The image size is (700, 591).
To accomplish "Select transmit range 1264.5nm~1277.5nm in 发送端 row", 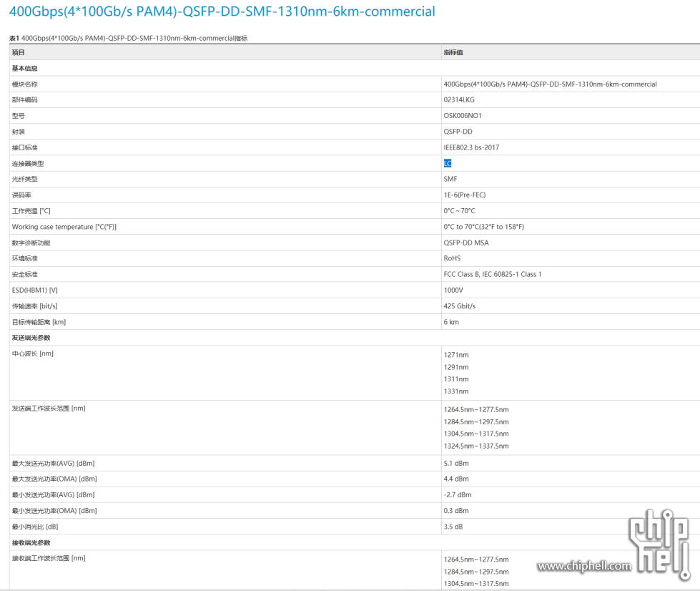I will 476,410.
